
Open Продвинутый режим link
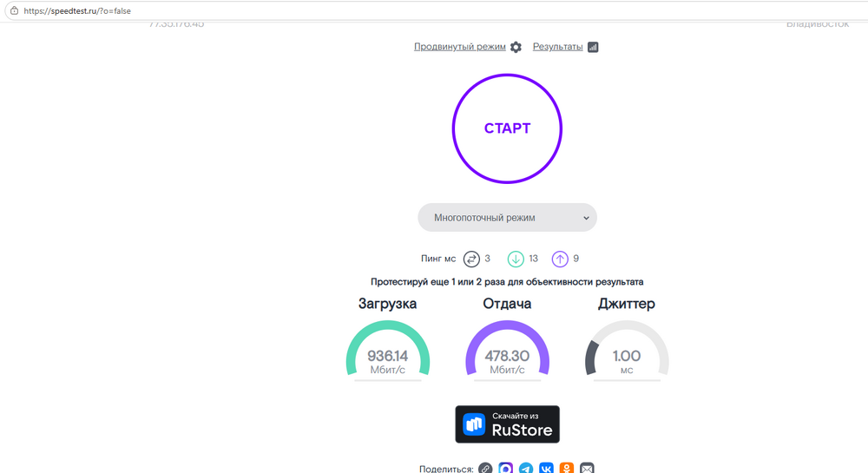[459, 47]
